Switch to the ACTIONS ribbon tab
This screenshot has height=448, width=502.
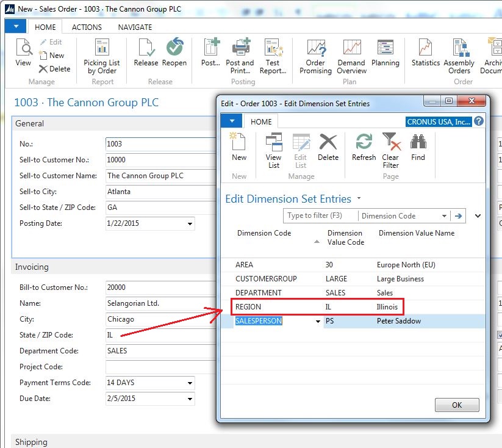pos(87,27)
